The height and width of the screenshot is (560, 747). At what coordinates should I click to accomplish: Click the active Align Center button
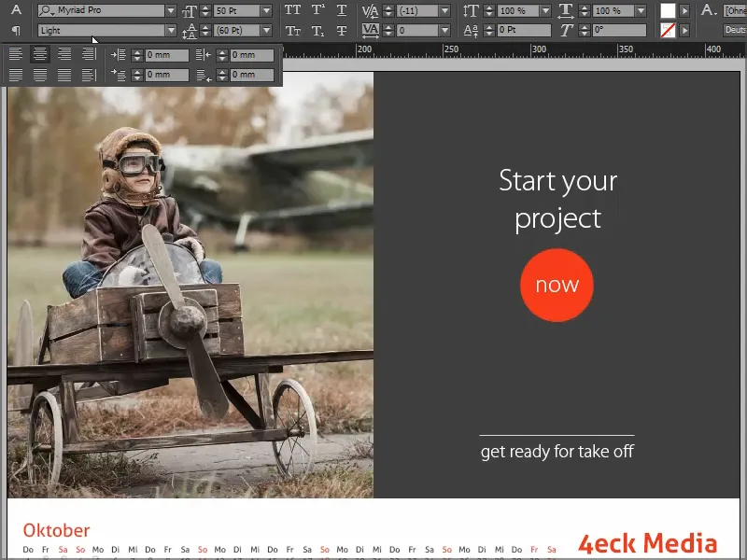coord(40,54)
